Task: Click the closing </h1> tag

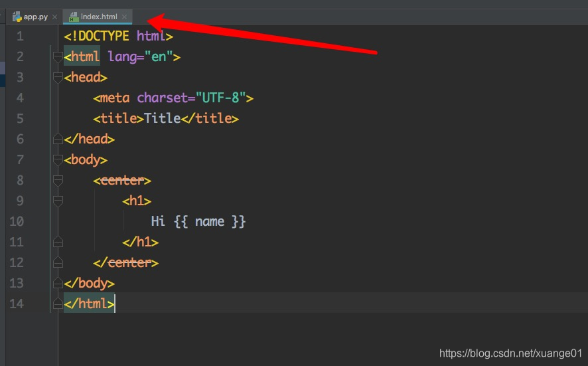Action: pyautogui.click(x=140, y=242)
